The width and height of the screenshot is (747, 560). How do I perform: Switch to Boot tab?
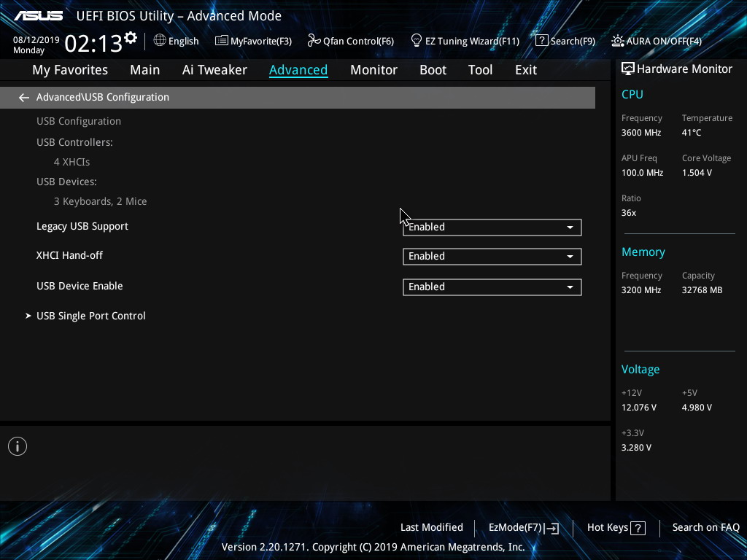point(433,70)
